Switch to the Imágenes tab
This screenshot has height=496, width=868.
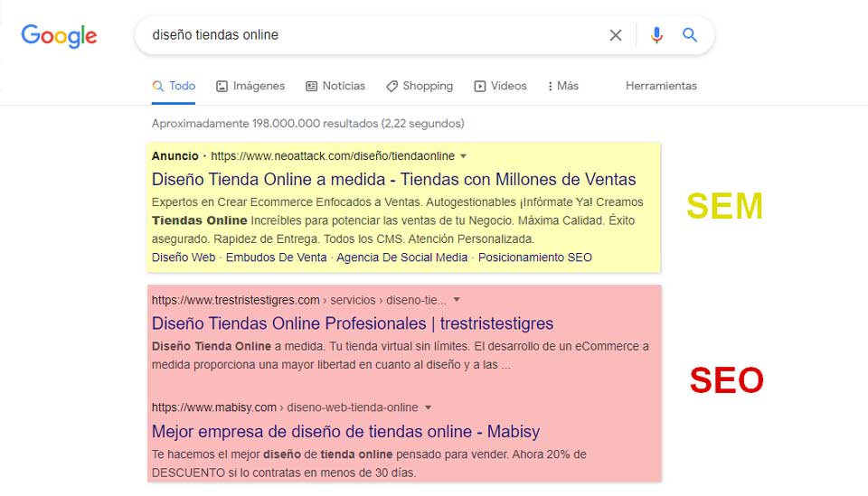[250, 86]
